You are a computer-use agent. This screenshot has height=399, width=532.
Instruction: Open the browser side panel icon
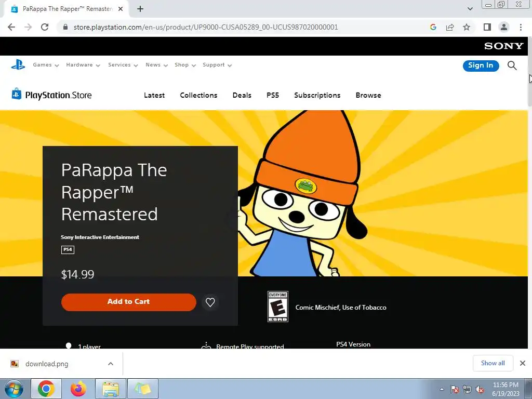pyautogui.click(x=487, y=27)
